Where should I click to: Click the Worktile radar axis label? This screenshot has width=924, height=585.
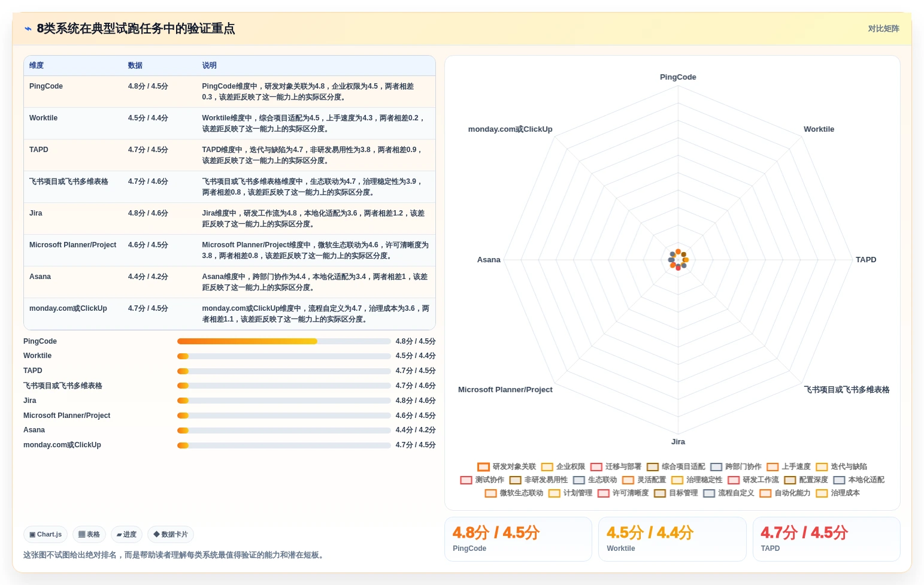(x=819, y=129)
